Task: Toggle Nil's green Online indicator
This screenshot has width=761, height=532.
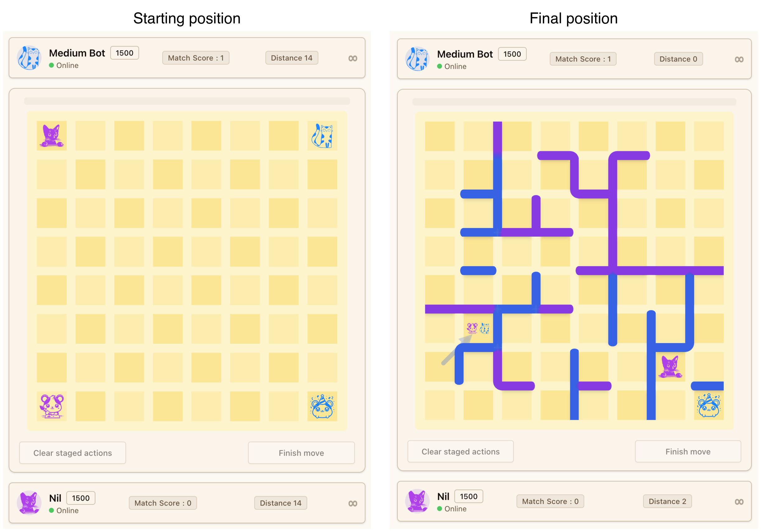Action: coord(52,511)
